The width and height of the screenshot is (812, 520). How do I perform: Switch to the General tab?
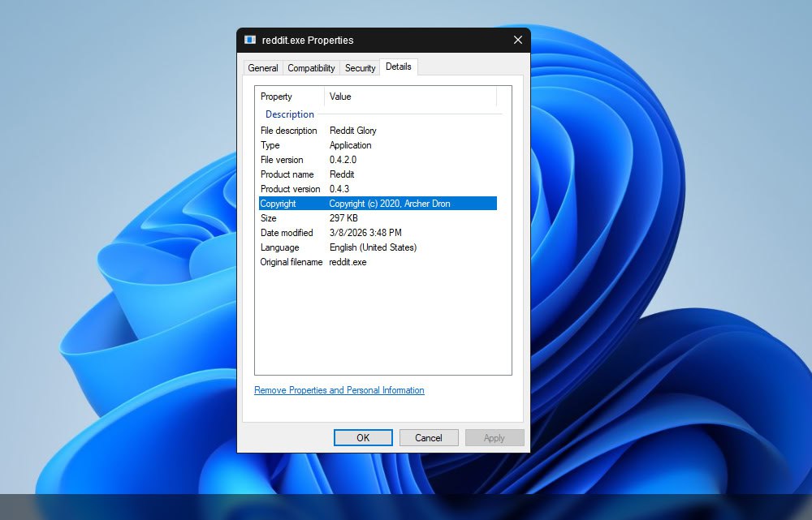(x=263, y=68)
